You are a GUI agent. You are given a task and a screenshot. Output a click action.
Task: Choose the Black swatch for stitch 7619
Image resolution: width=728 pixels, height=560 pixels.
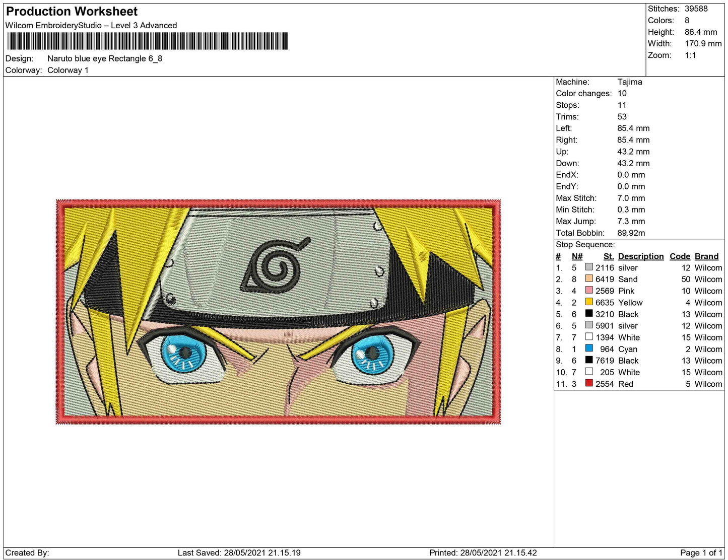(x=589, y=360)
